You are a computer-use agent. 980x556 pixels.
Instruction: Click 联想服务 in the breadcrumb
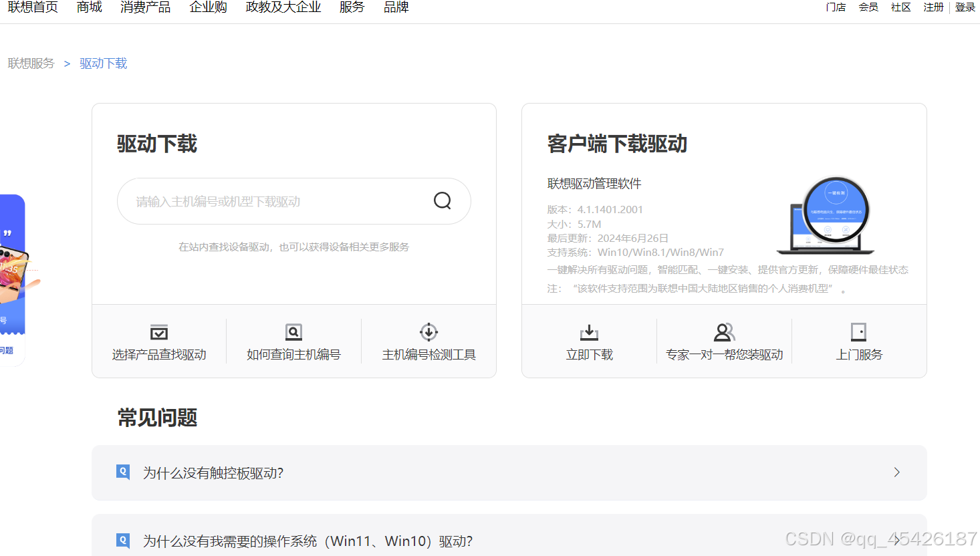click(31, 63)
